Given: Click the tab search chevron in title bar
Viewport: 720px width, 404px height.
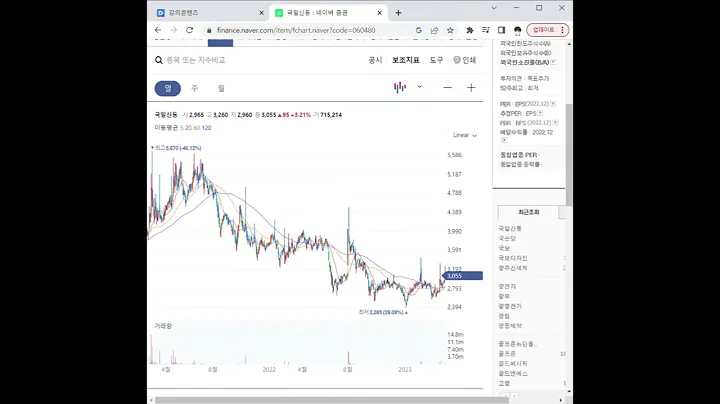Looking at the screenshot, I should pyautogui.click(x=494, y=8).
